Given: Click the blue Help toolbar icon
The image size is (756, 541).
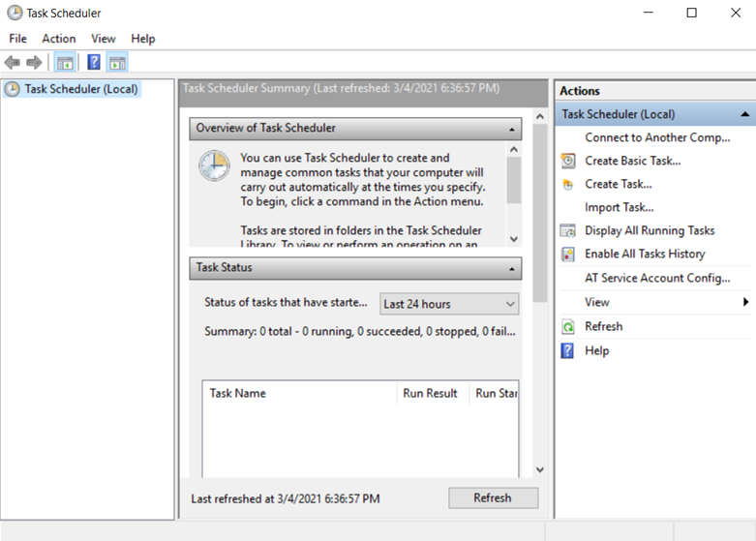Looking at the screenshot, I should [94, 62].
